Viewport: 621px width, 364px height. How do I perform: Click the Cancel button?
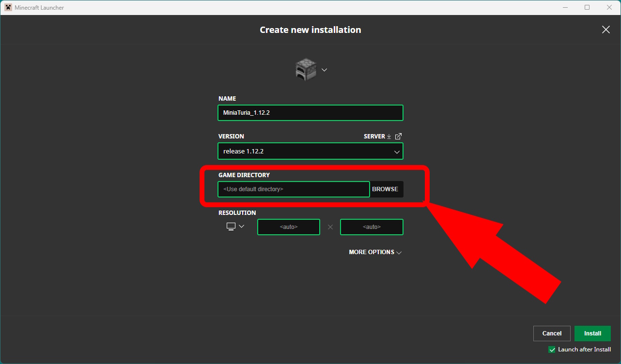(552, 334)
